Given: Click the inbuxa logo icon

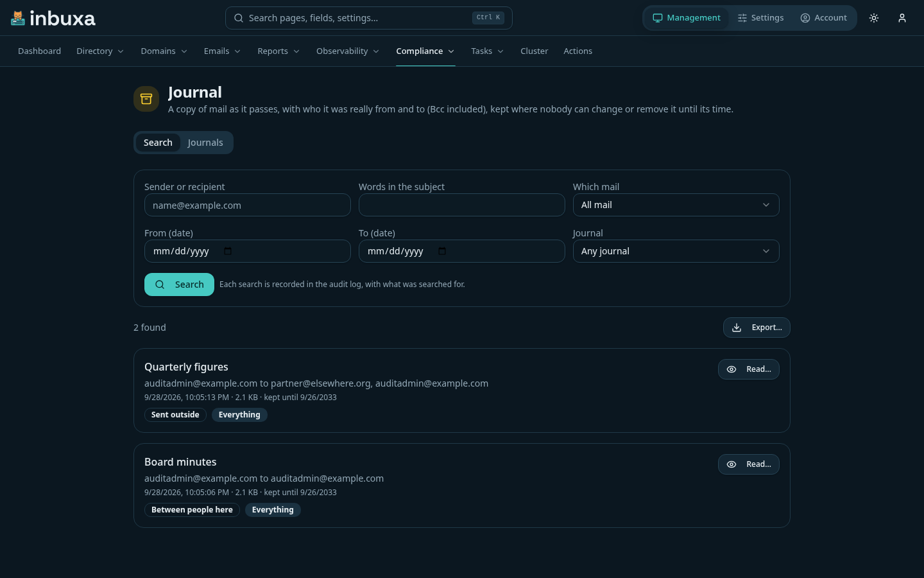Looking at the screenshot, I should (18, 18).
